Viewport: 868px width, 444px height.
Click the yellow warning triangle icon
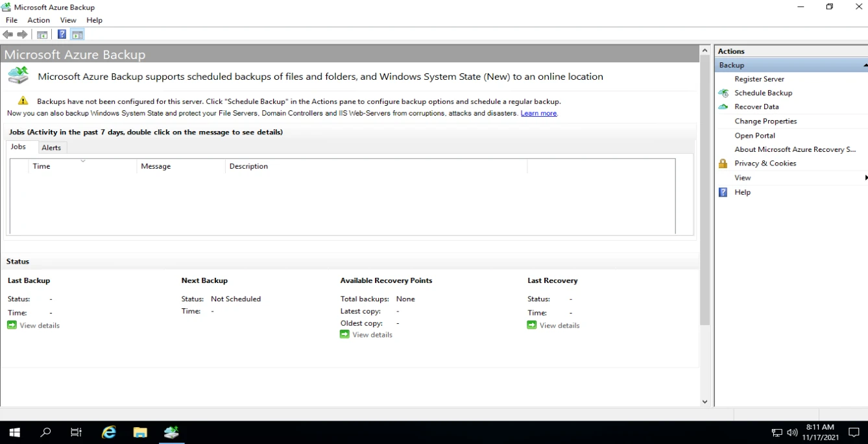coord(21,100)
